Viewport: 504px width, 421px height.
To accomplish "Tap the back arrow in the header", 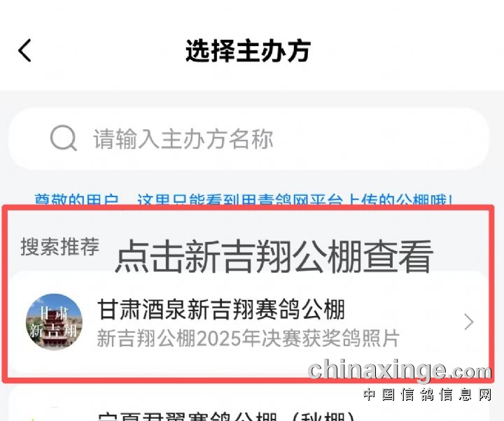I will (24, 50).
